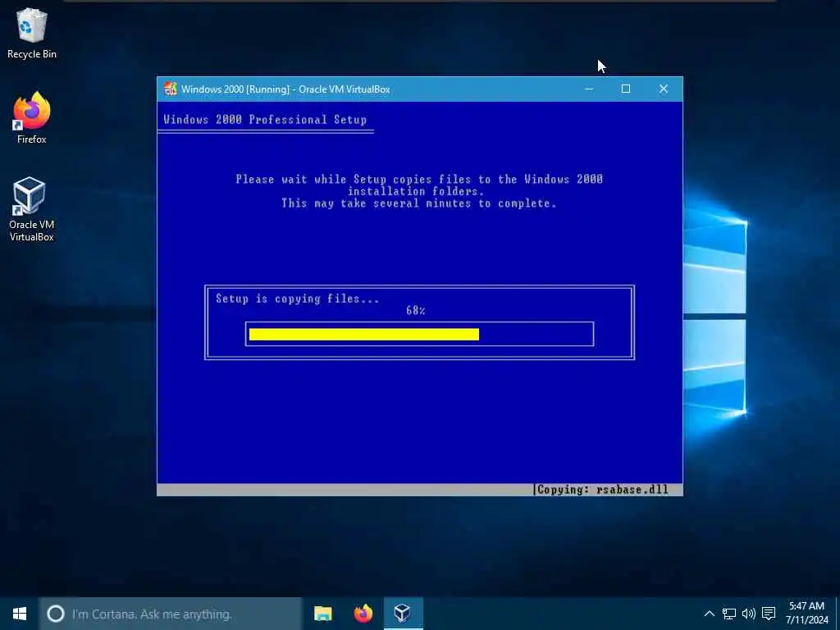Close the Windows 2000 VirtualBox window

[x=663, y=89]
